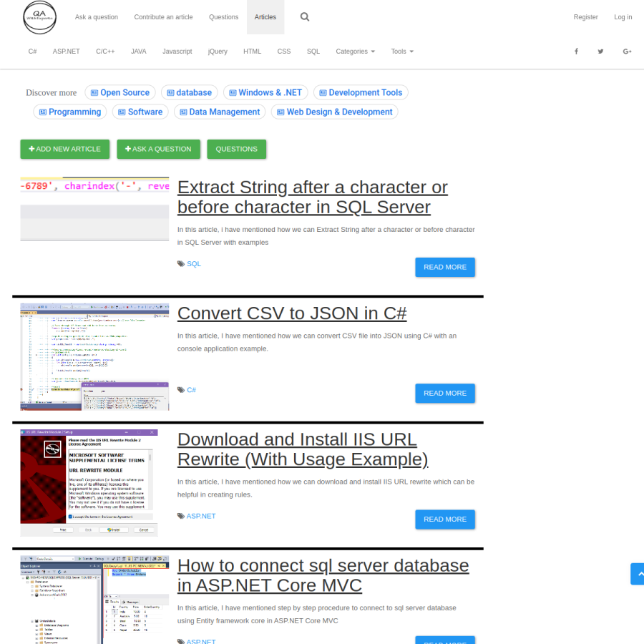Click the scroll-to-top arrow button
The height and width of the screenshot is (644, 644).
[638, 574]
